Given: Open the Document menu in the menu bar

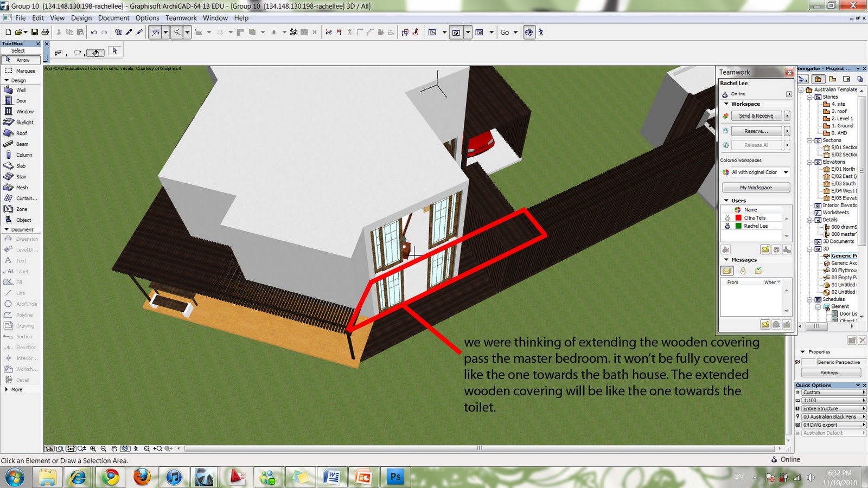Looking at the screenshot, I should pos(114,18).
